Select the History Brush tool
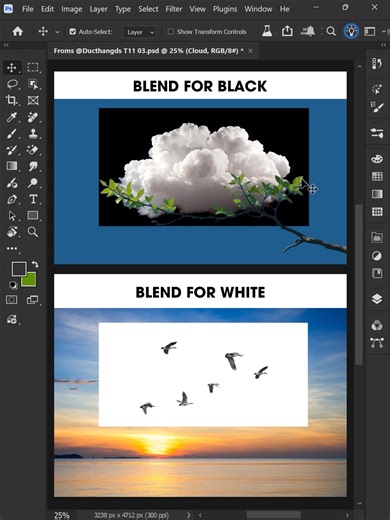This screenshot has height=520, width=390. click(12, 150)
